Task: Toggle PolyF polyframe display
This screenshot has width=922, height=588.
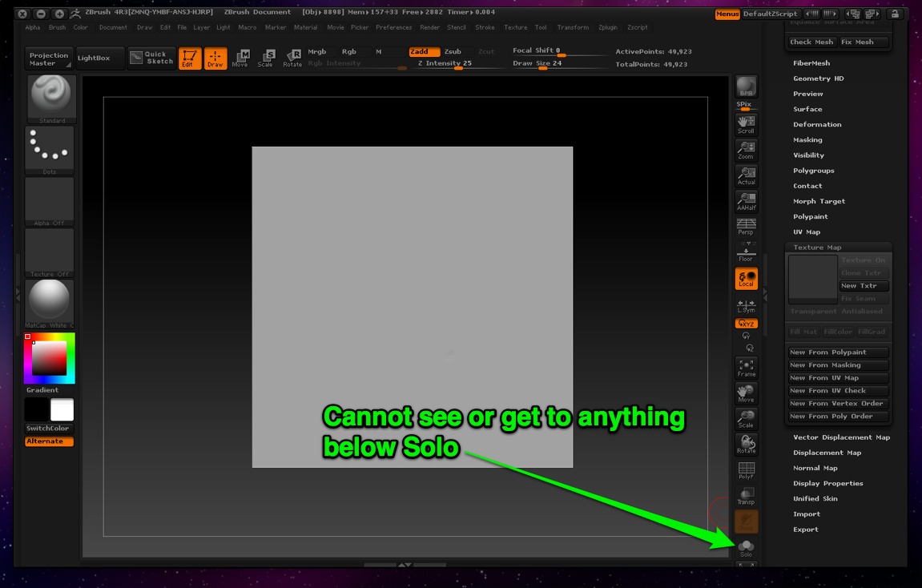Action: click(747, 469)
